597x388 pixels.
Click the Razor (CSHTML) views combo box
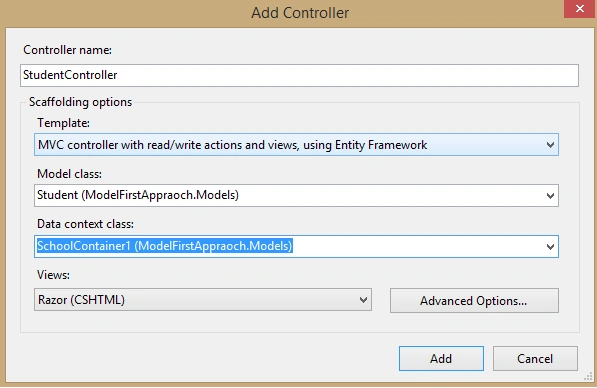point(203,300)
